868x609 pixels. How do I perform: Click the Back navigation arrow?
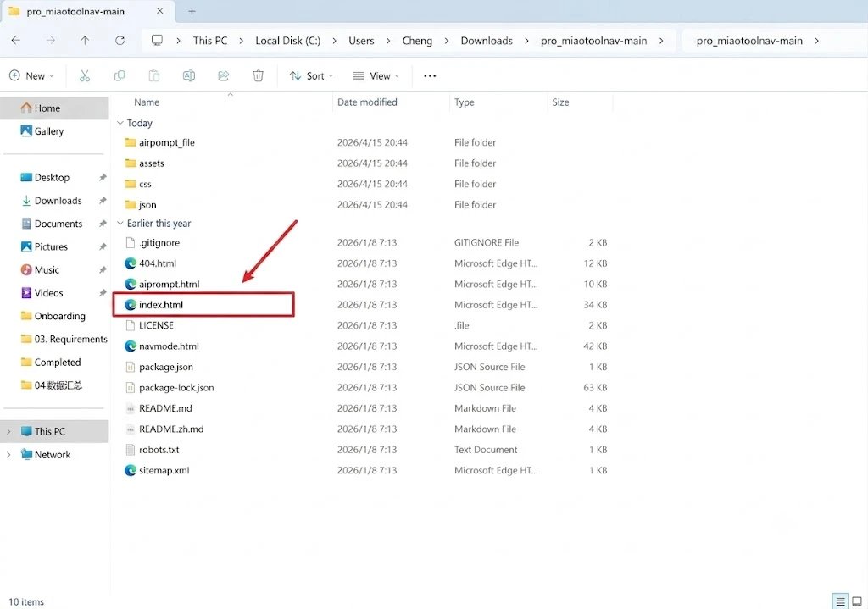click(x=16, y=41)
